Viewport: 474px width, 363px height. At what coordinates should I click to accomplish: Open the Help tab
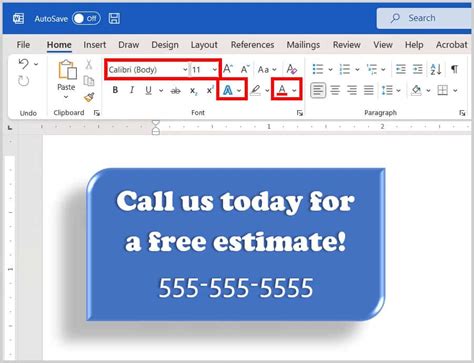414,45
